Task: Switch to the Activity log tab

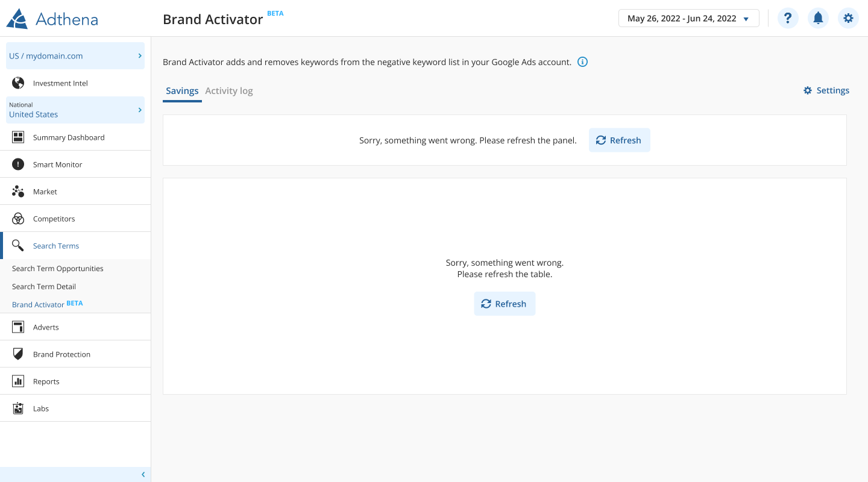Action: click(229, 91)
